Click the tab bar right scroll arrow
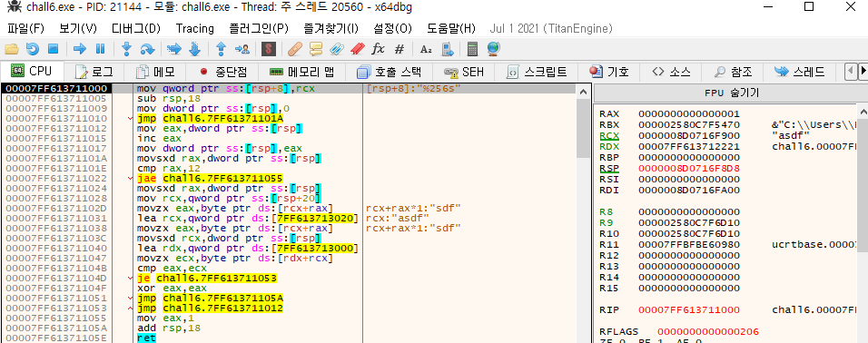This screenshot has width=868, height=343. point(863,72)
